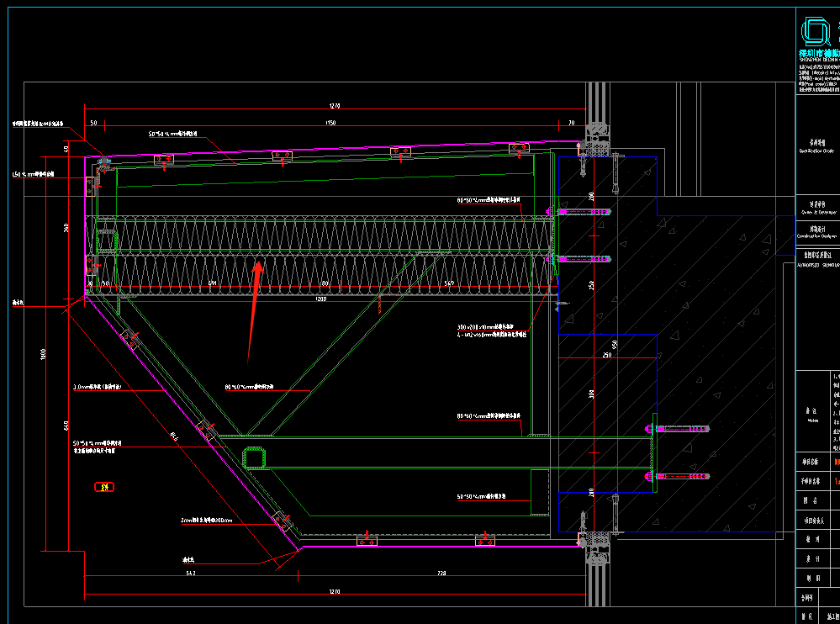Select the 1150 dimension text

pos(331,123)
